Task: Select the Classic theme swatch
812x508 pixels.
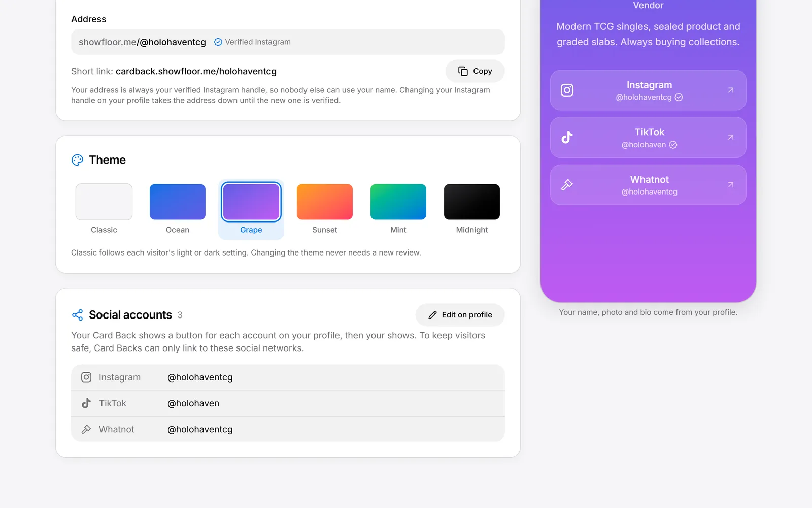Action: (104, 202)
